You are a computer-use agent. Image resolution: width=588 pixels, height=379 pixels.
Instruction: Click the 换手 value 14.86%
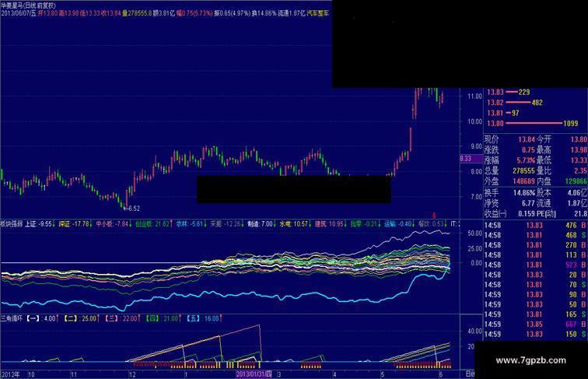click(x=524, y=193)
